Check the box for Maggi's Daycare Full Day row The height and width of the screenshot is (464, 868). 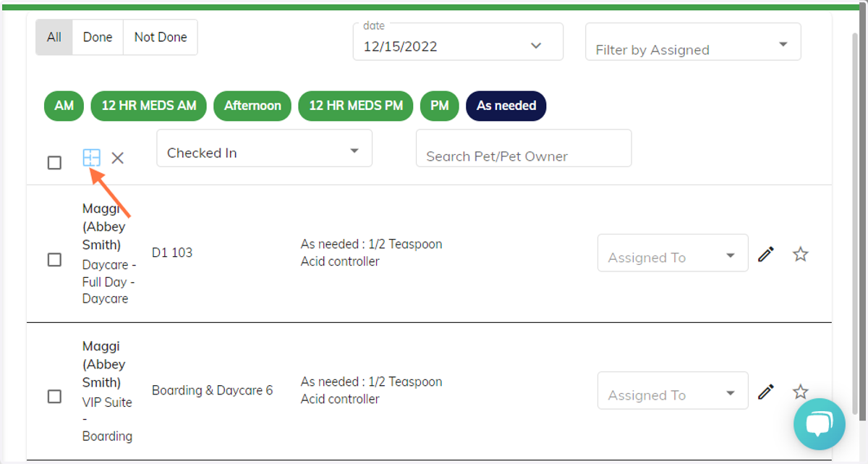(54, 259)
